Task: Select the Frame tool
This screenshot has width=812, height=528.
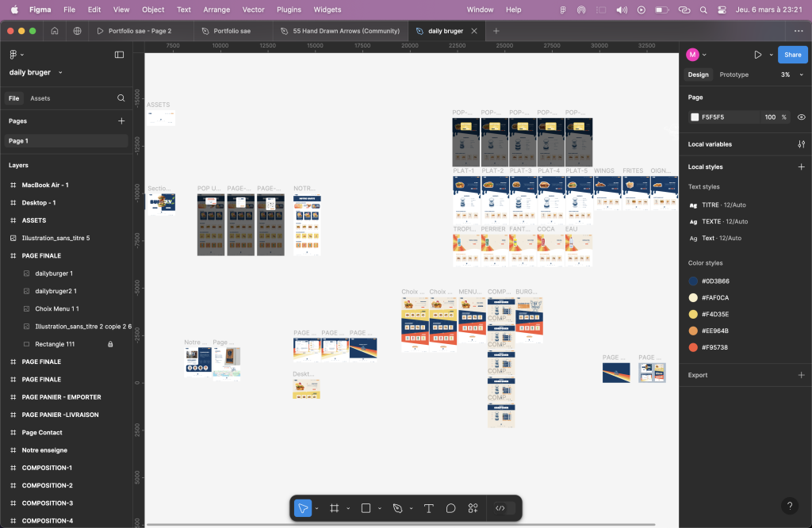Action: [x=335, y=508]
